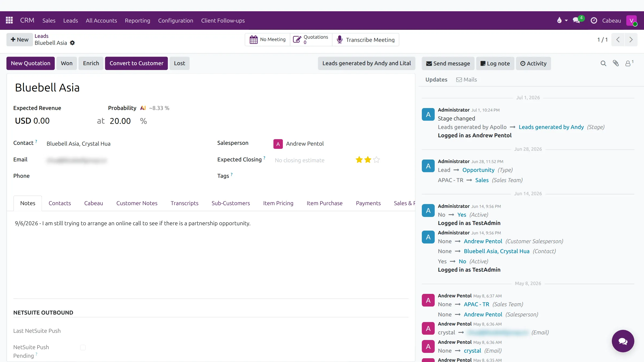This screenshot has width=644, height=362.
Task: Set priority to three stars
Action: point(376,160)
